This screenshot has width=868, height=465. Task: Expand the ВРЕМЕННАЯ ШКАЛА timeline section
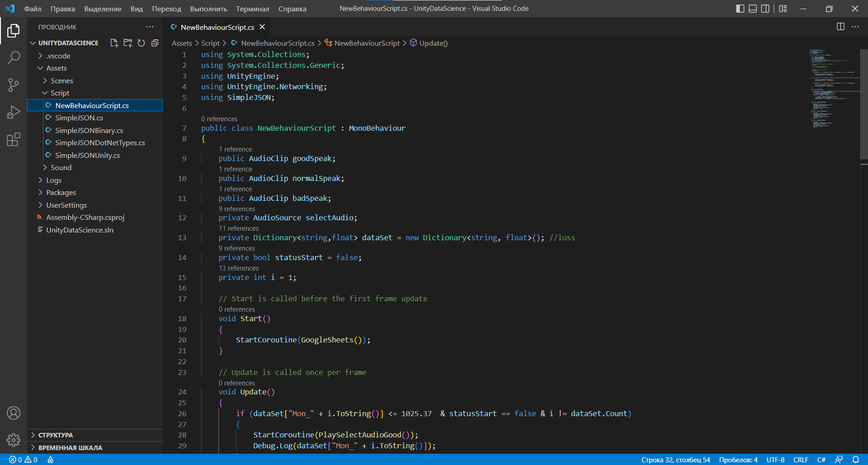[x=95, y=447]
